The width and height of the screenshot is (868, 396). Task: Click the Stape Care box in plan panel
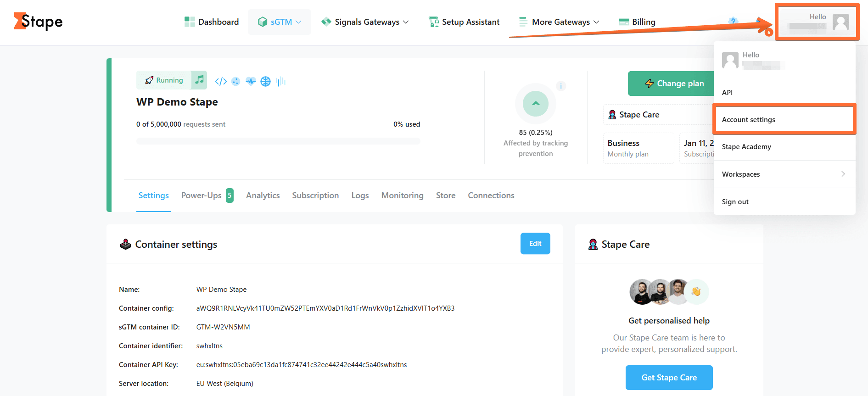(x=659, y=115)
